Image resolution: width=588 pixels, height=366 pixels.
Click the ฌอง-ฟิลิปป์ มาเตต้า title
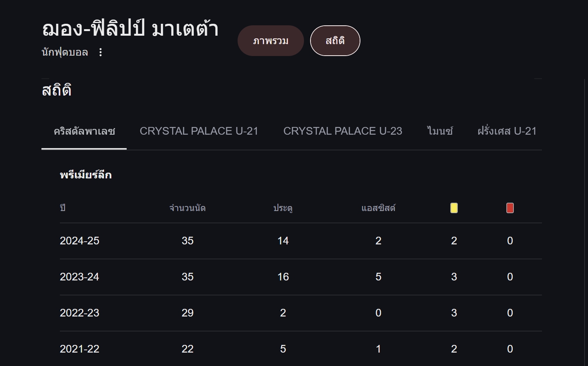tap(130, 29)
